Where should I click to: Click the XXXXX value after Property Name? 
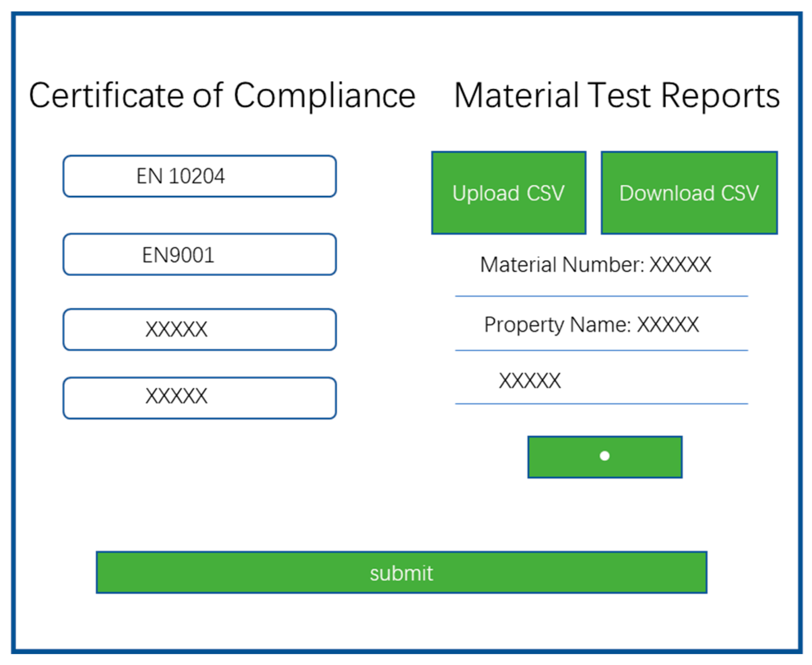(668, 325)
